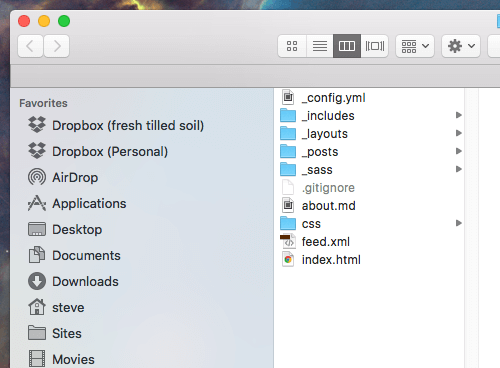Switch Finder to icon view

pos(292,46)
